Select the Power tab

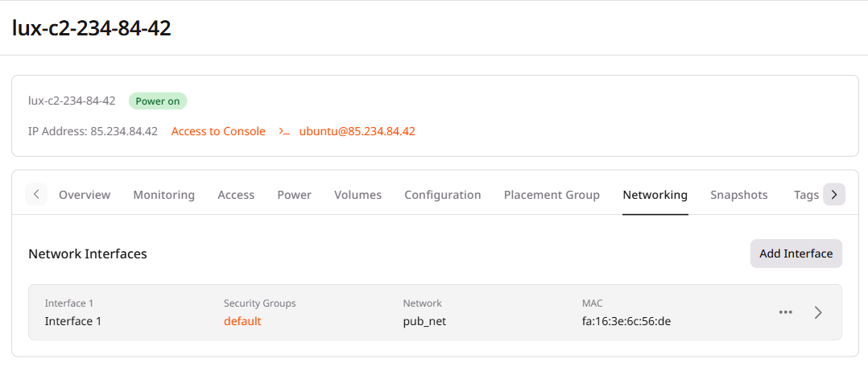tap(295, 195)
